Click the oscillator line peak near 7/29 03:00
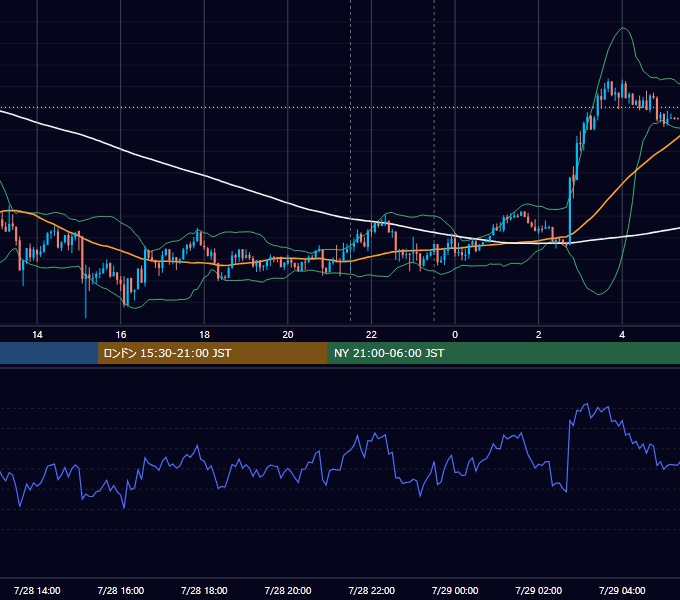 click(587, 404)
